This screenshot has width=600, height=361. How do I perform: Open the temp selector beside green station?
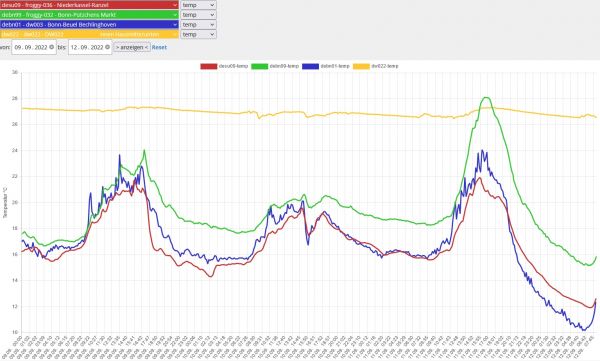[x=198, y=15]
